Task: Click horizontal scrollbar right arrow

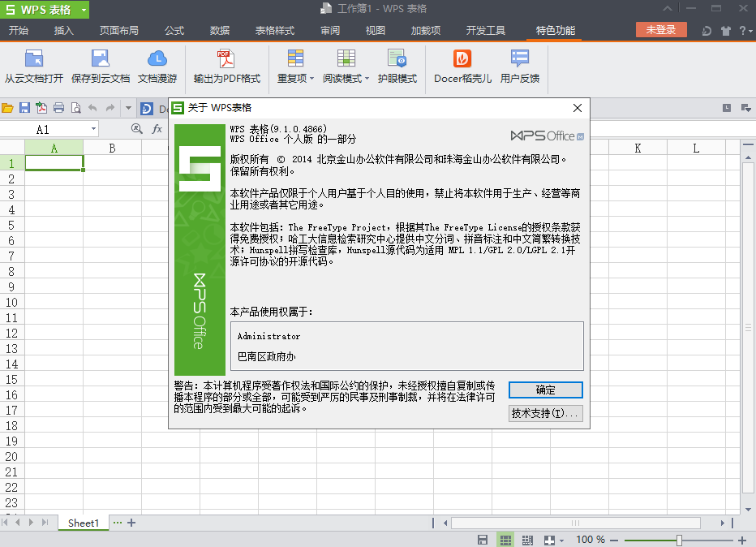Action: 722,523
